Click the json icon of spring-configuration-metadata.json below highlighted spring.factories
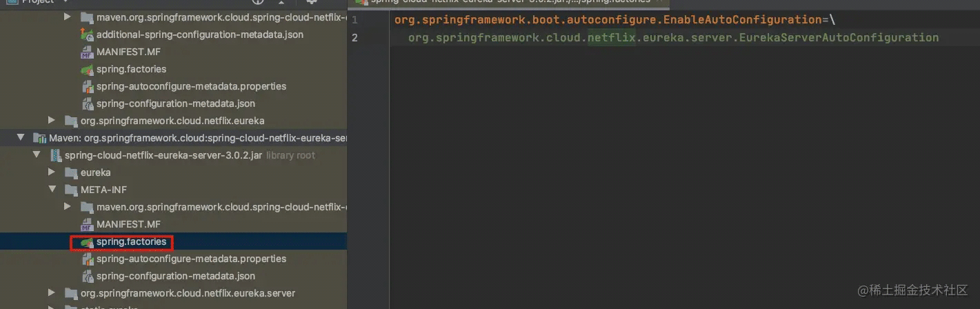 [87, 276]
